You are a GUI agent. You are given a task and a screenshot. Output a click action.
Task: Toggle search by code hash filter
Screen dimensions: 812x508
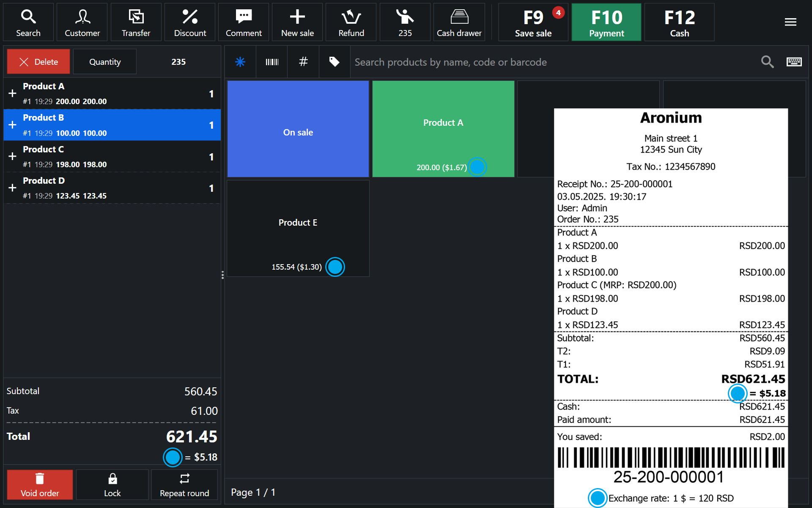(x=303, y=62)
